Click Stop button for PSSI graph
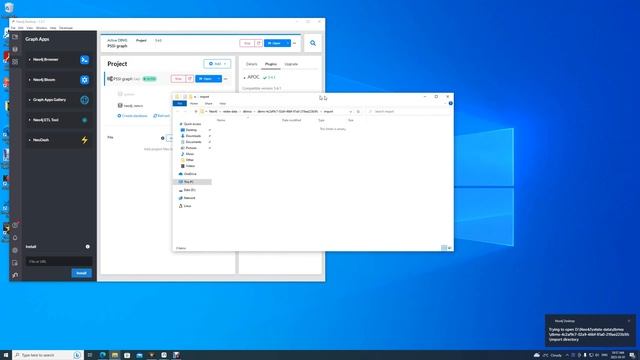Screen dimensions: 640x360 coord(178,79)
